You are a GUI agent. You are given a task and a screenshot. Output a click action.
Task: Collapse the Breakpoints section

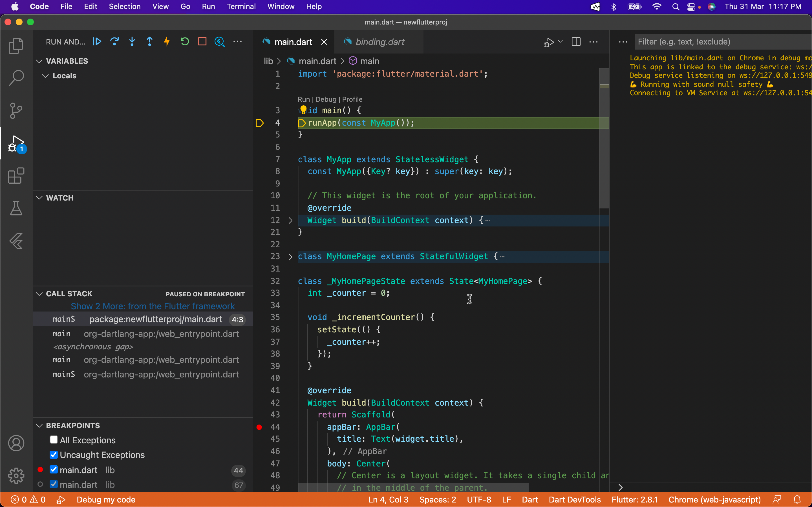(x=39, y=425)
